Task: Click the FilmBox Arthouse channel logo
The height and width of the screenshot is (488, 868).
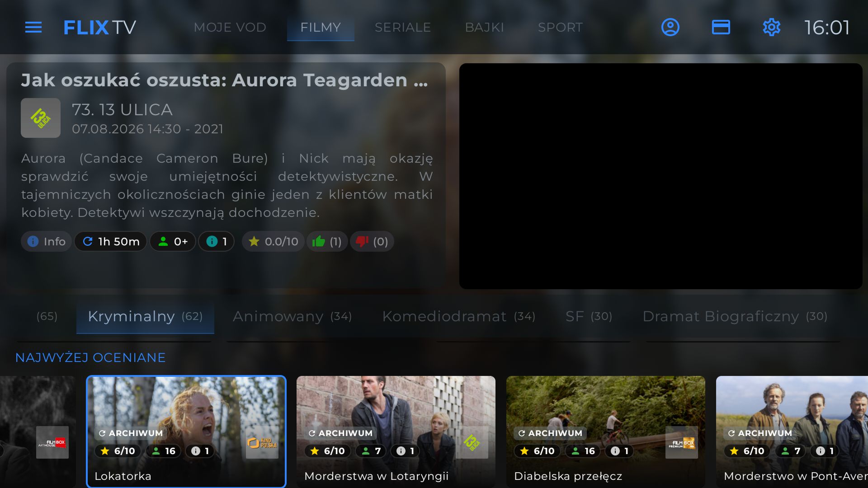Action: 52,442
